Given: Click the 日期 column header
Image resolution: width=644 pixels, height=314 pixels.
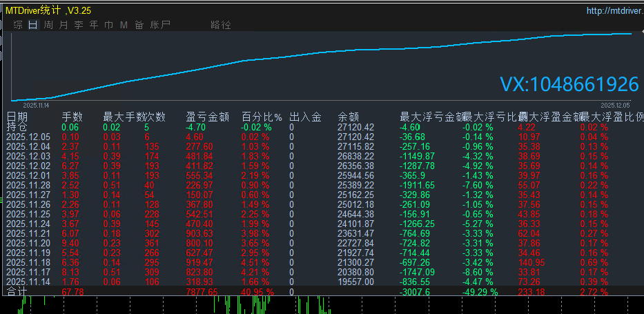Looking at the screenshot, I should click(17, 117).
